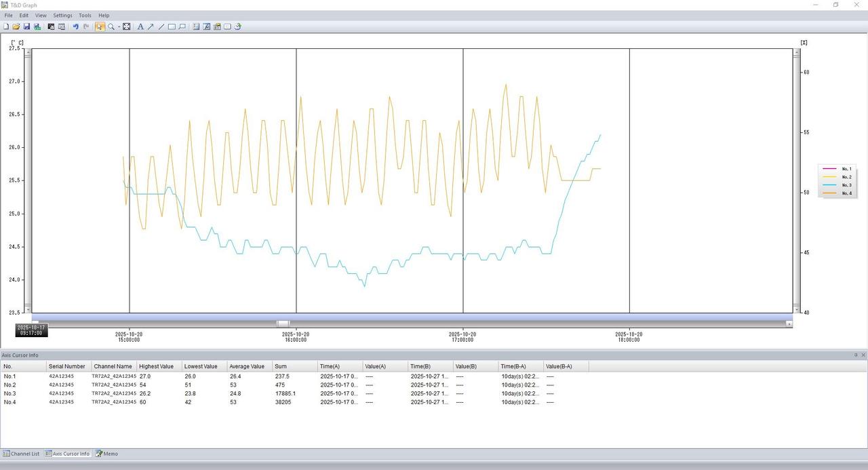Open the zoom tool dropdown arrow
868x470 pixels.
tap(119, 27)
